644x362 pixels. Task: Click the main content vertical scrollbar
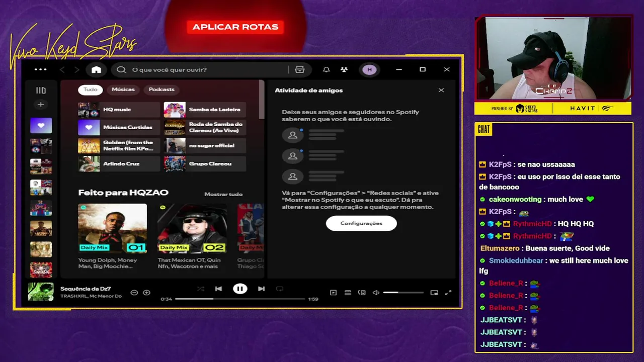pyautogui.click(x=261, y=100)
